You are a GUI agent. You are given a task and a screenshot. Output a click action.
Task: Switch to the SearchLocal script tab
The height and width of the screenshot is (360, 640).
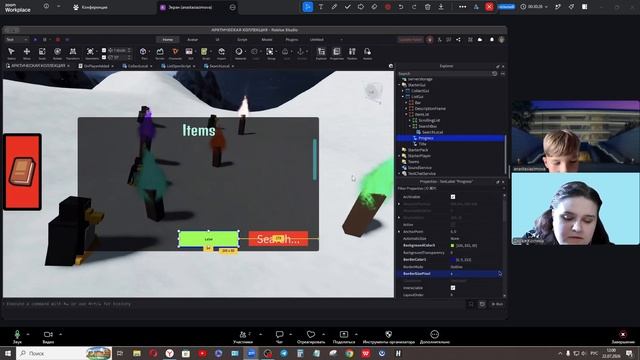(219, 66)
